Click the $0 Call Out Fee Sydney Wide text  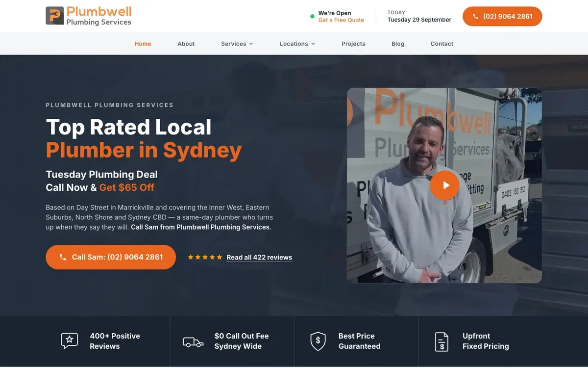coord(242,341)
